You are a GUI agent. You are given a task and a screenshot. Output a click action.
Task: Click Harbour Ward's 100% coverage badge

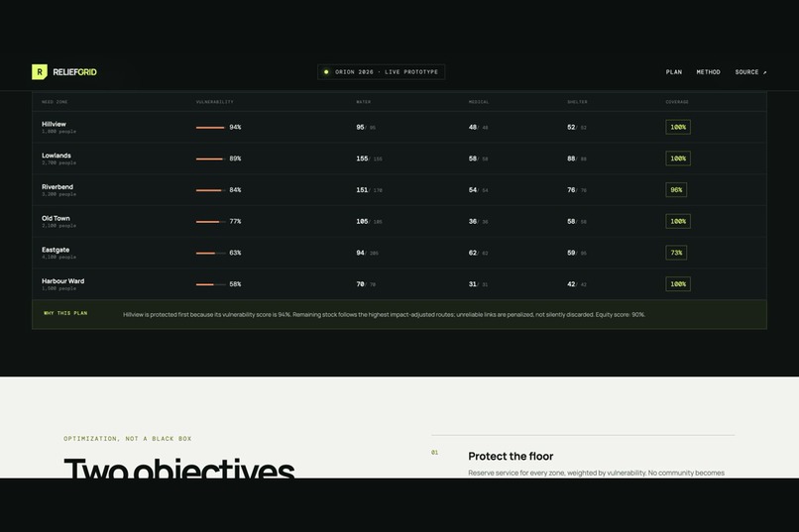[x=678, y=284]
